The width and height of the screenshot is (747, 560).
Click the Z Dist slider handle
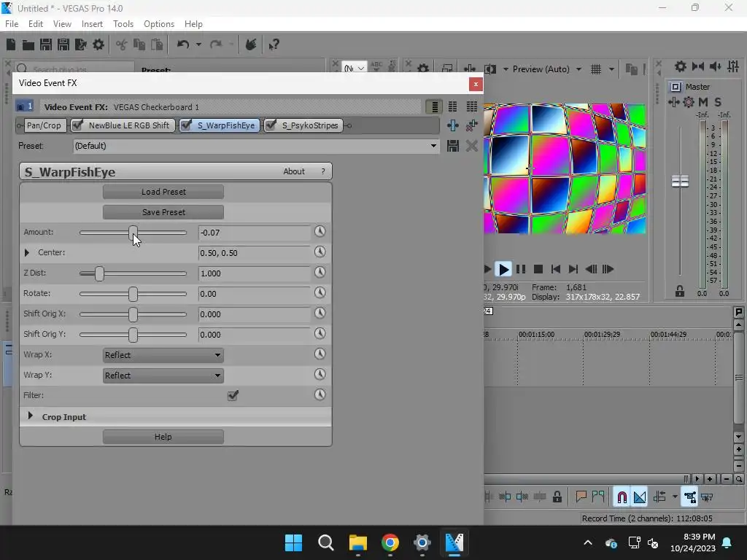click(x=99, y=273)
